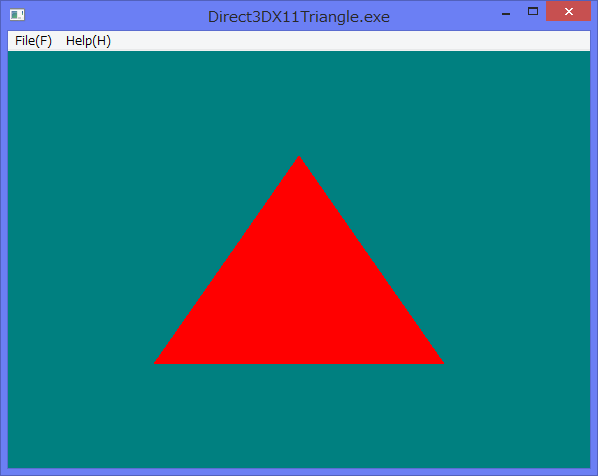Maximize the Direct3DX11Triangle window
Viewport: 598px width, 476px height.
click(533, 12)
